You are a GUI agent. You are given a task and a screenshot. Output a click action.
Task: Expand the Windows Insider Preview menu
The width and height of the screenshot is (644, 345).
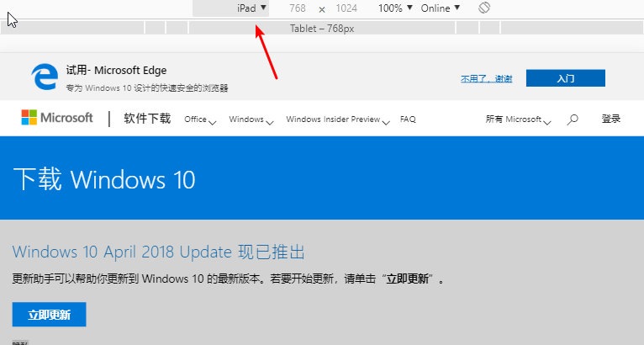coord(338,119)
